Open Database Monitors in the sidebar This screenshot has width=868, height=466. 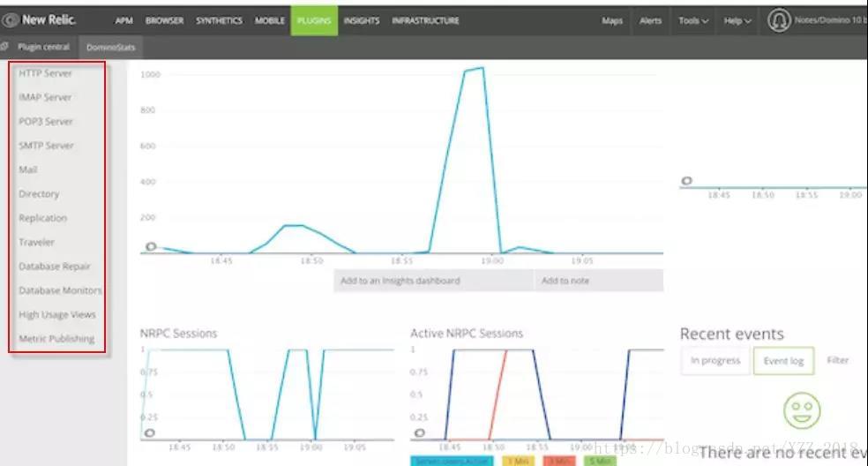(60, 290)
